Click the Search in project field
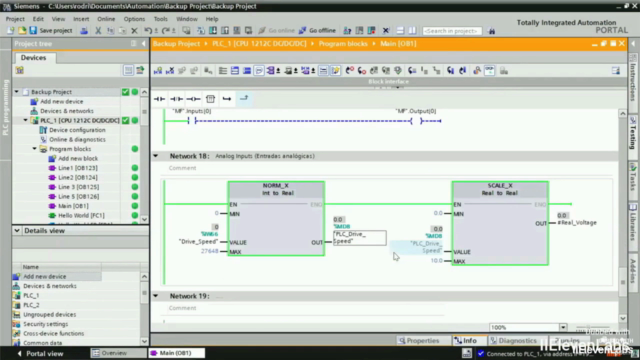Image resolution: width=640 pixels, height=360 pixels. point(451,31)
